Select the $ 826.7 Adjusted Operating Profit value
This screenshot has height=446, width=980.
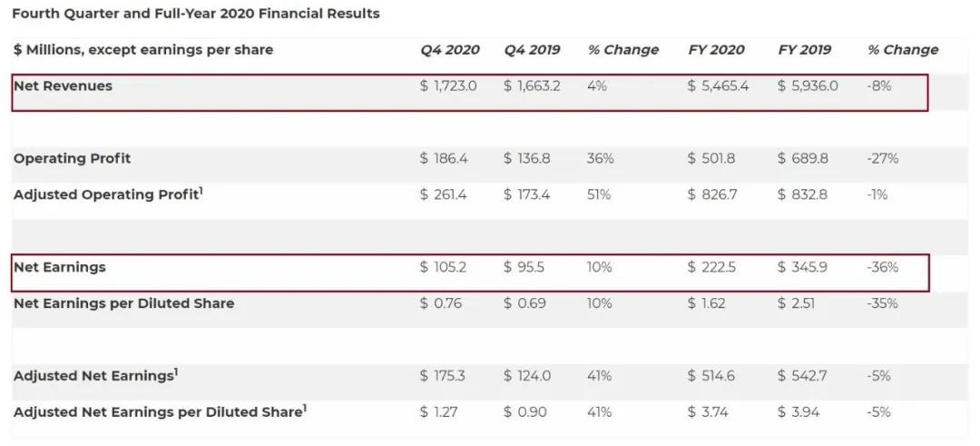pyautogui.click(x=711, y=194)
